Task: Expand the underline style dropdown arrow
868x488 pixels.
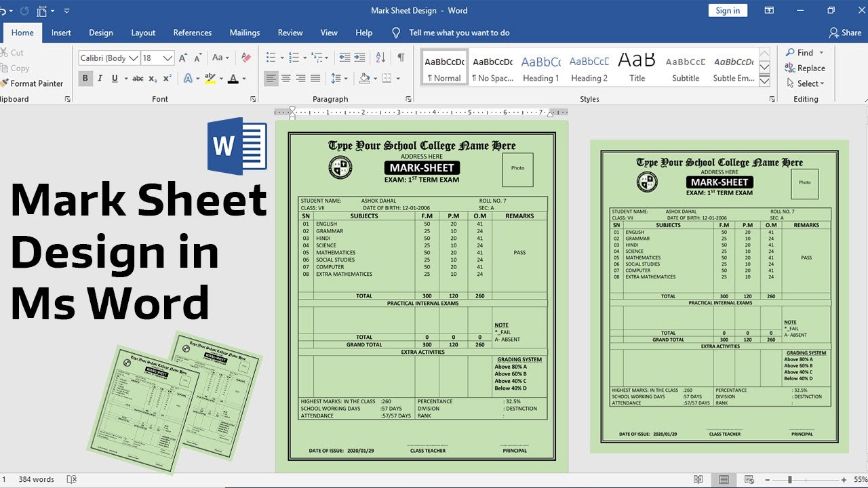Action: [x=125, y=79]
